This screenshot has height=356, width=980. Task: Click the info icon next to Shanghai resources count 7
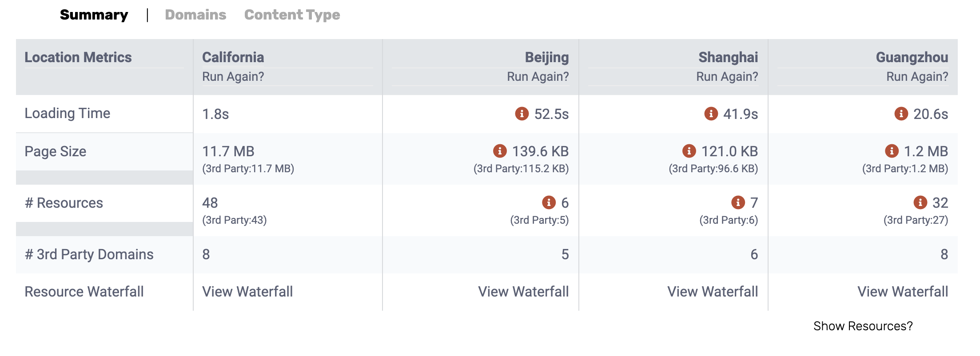(738, 202)
